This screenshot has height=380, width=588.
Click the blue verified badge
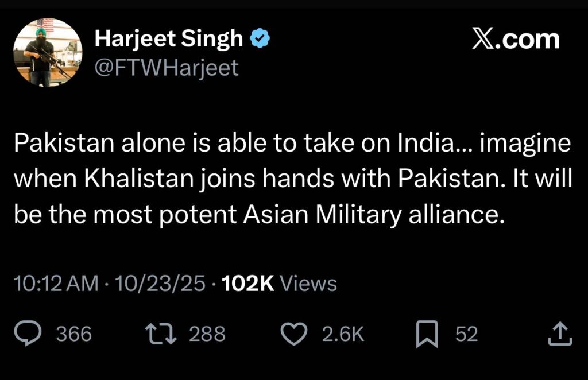(x=260, y=40)
